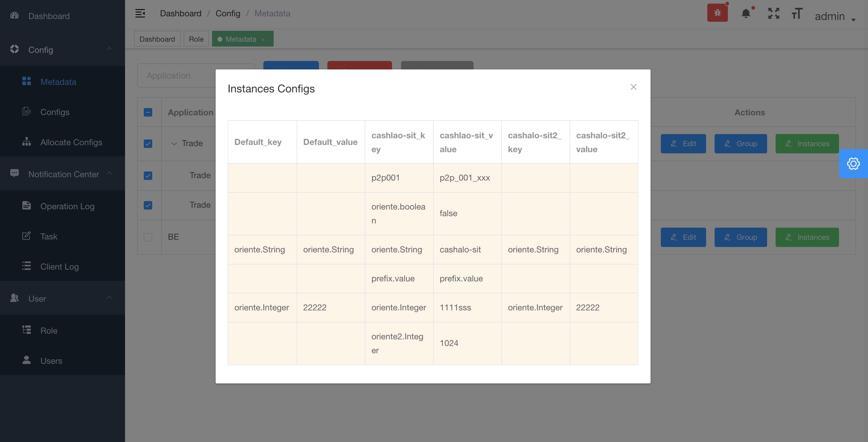Collapse sidebar with the hamburger icon
Image resolution: width=868 pixels, height=442 pixels.
point(140,14)
